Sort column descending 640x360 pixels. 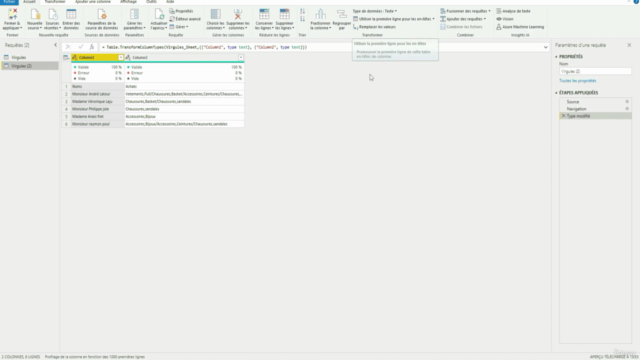click(x=302, y=19)
